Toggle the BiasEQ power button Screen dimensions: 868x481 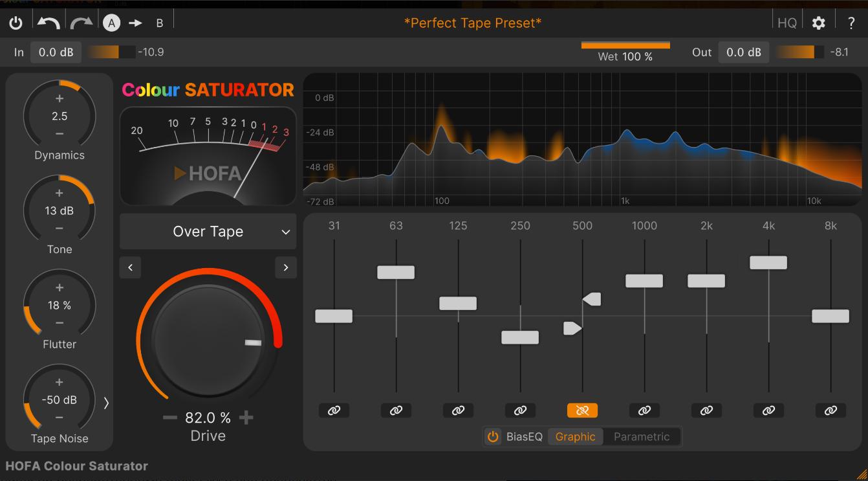coord(493,436)
